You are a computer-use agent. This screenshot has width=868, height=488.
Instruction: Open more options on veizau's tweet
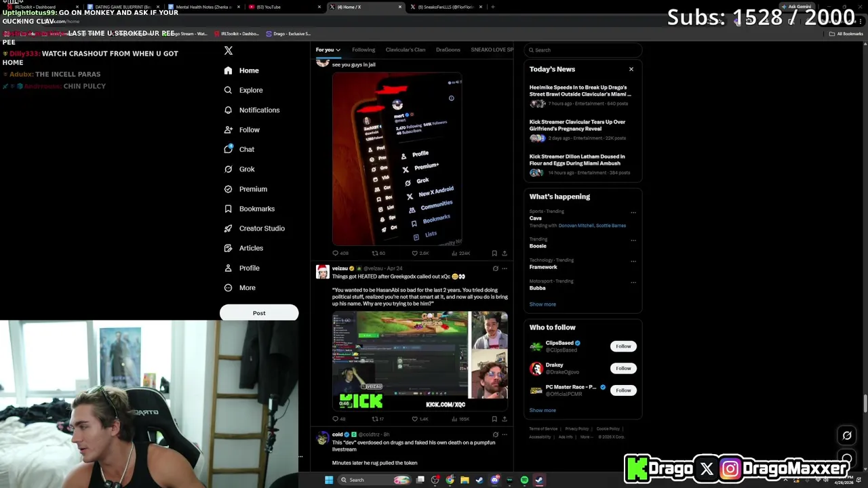pyautogui.click(x=504, y=268)
